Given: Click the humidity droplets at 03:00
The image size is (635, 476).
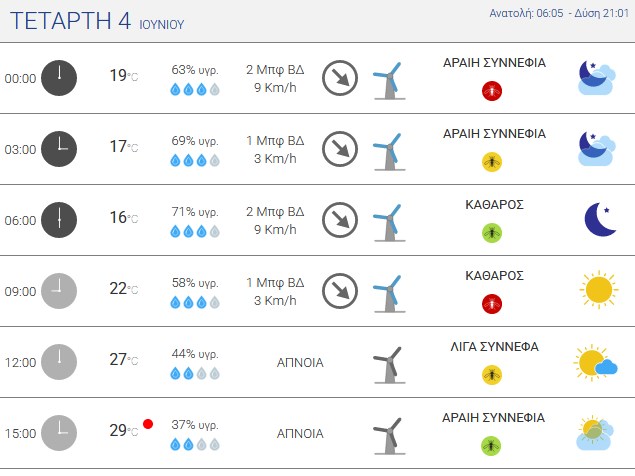Looking at the screenshot, I should pyautogui.click(x=195, y=160).
